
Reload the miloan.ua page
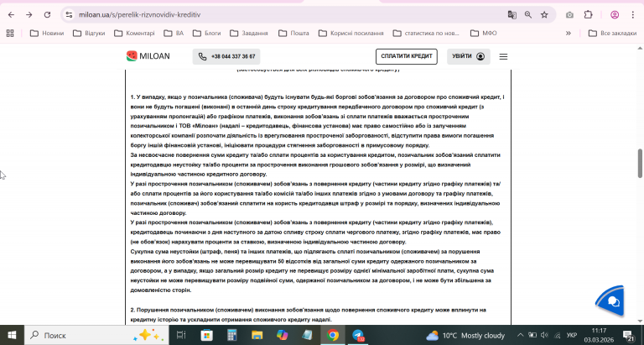tap(47, 15)
